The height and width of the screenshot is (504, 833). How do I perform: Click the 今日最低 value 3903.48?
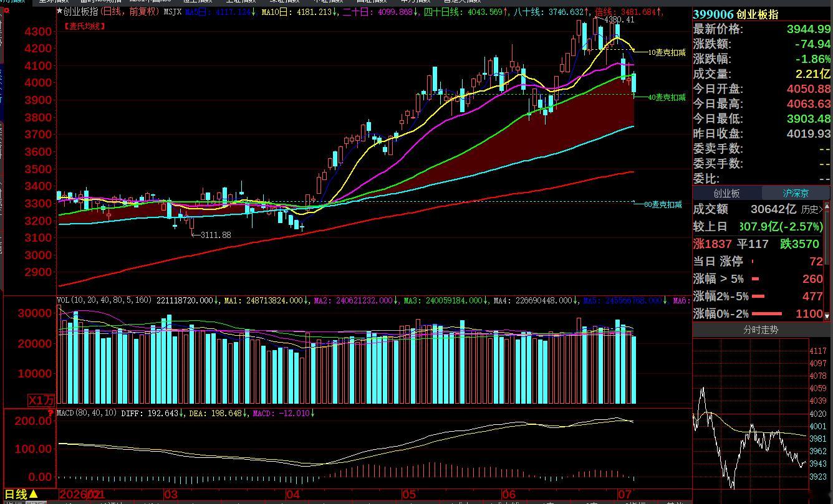tap(809, 119)
